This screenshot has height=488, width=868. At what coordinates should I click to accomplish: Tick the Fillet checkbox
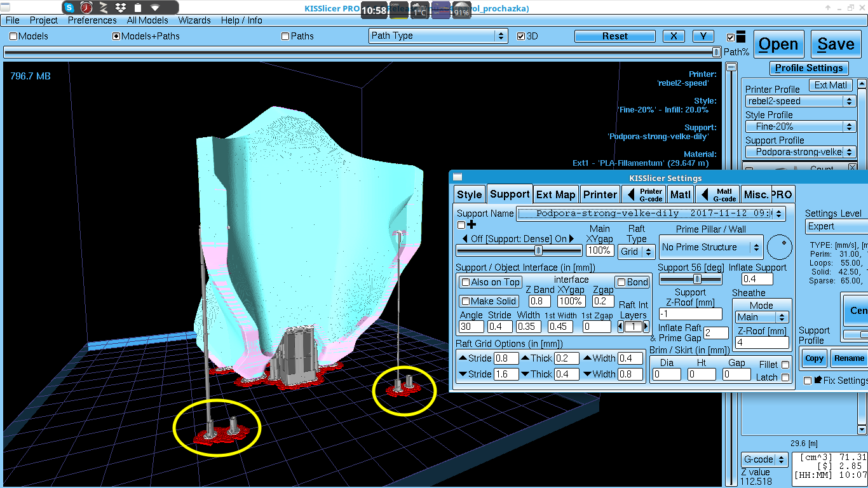(x=785, y=365)
